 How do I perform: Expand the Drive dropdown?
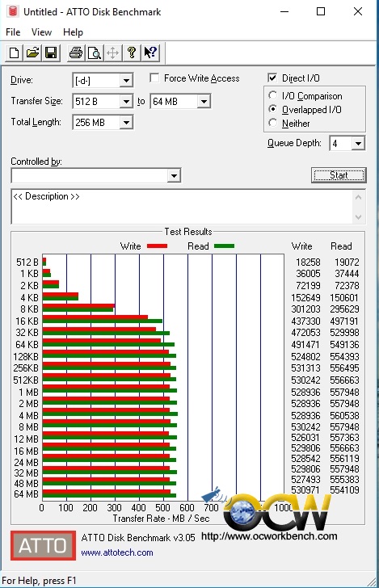pyautogui.click(x=126, y=80)
